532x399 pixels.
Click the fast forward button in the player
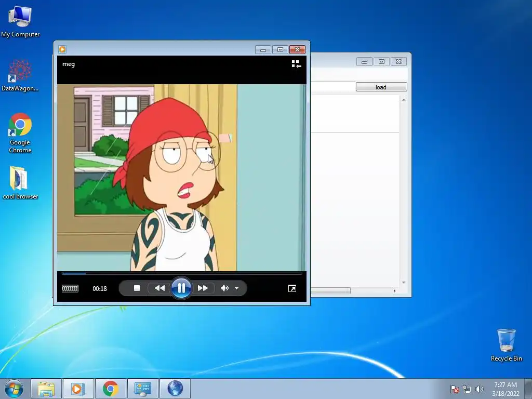point(203,288)
